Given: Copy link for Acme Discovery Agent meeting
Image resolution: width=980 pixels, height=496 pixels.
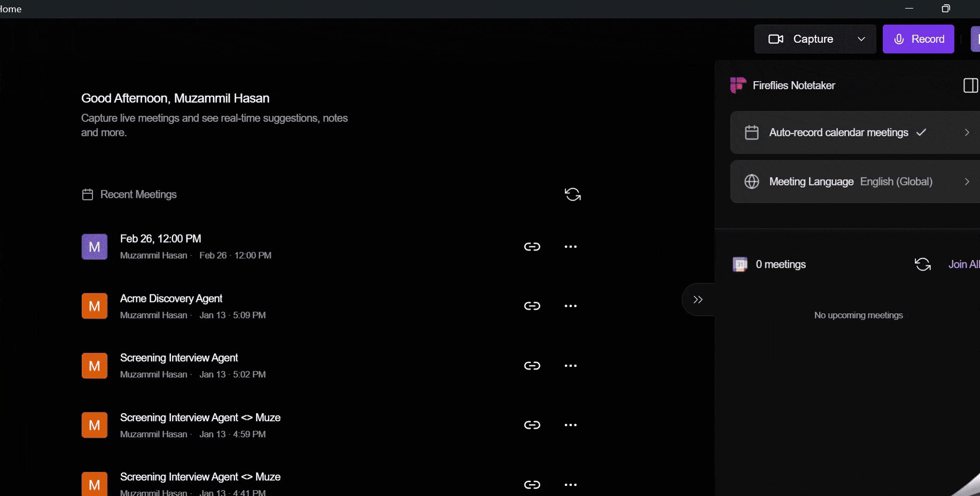Looking at the screenshot, I should 532,306.
